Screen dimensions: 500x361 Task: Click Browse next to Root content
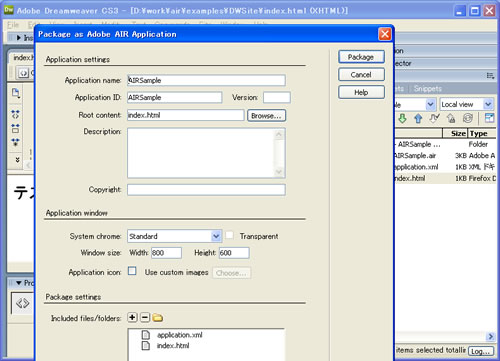[266, 116]
